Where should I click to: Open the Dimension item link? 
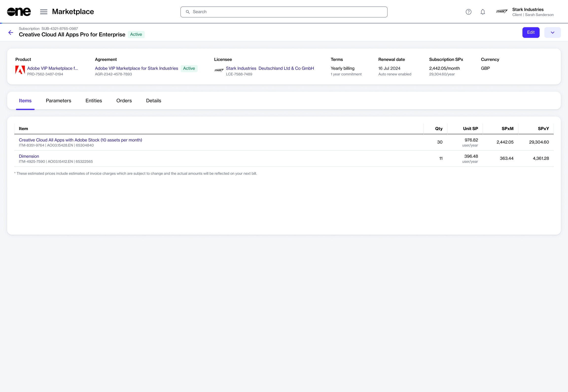click(x=29, y=156)
